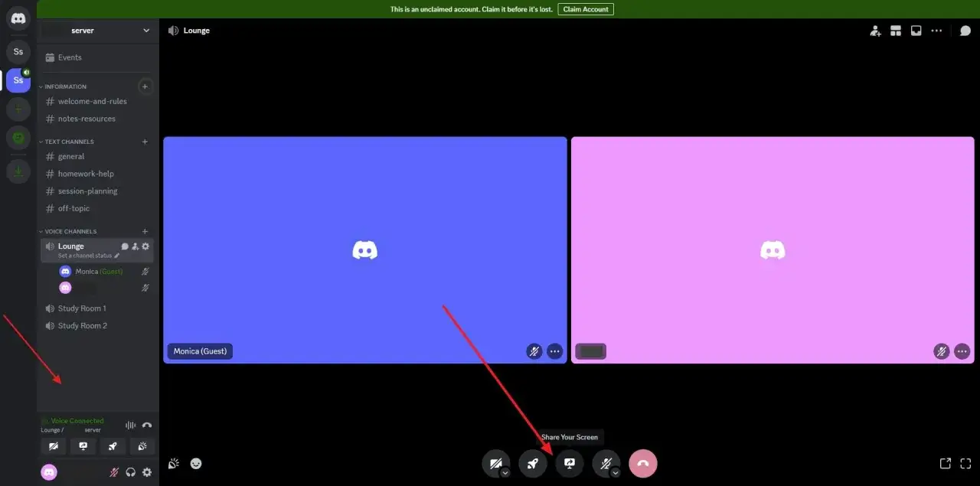This screenshot has width=980, height=486.
Task: Click Voice Connected status text
Action: click(77, 421)
